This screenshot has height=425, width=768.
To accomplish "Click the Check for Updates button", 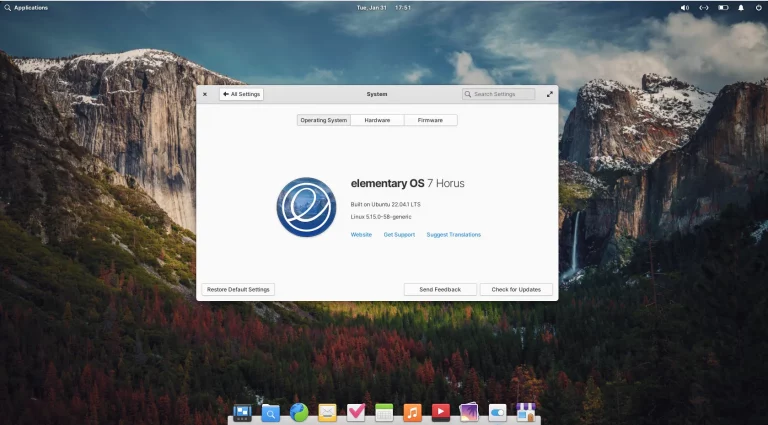I will (x=516, y=289).
